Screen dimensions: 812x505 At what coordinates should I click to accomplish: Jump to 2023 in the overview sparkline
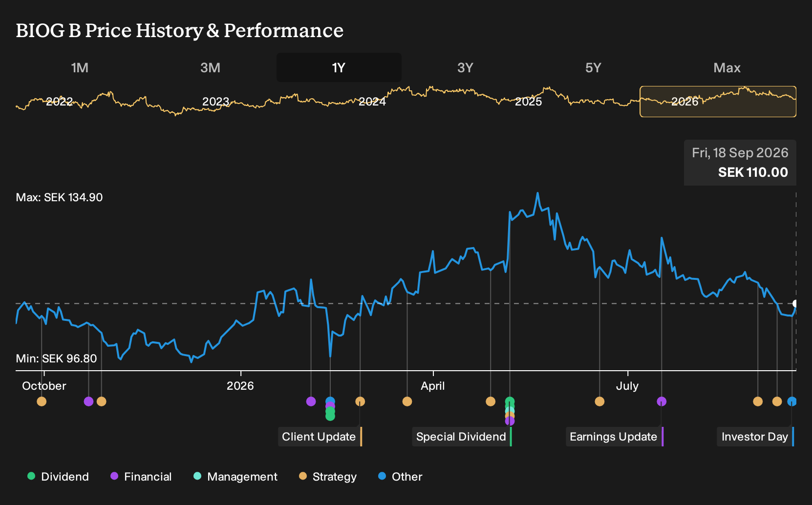(x=215, y=102)
